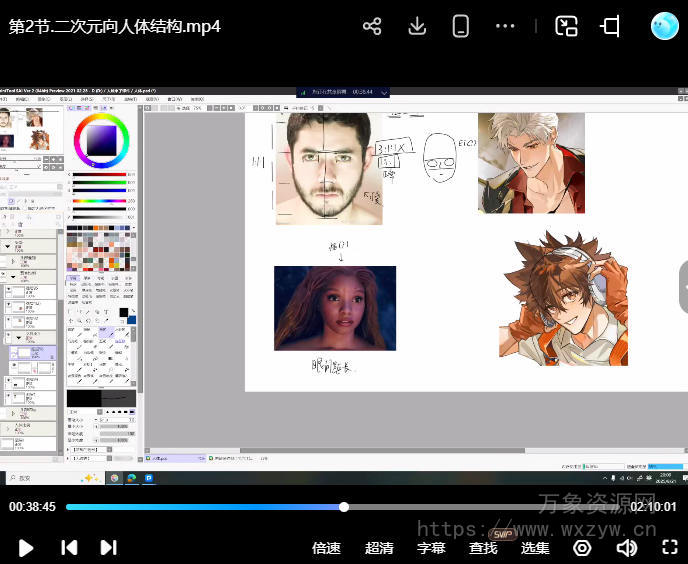
Task: Open the three-dots more options menu
Action: (505, 27)
